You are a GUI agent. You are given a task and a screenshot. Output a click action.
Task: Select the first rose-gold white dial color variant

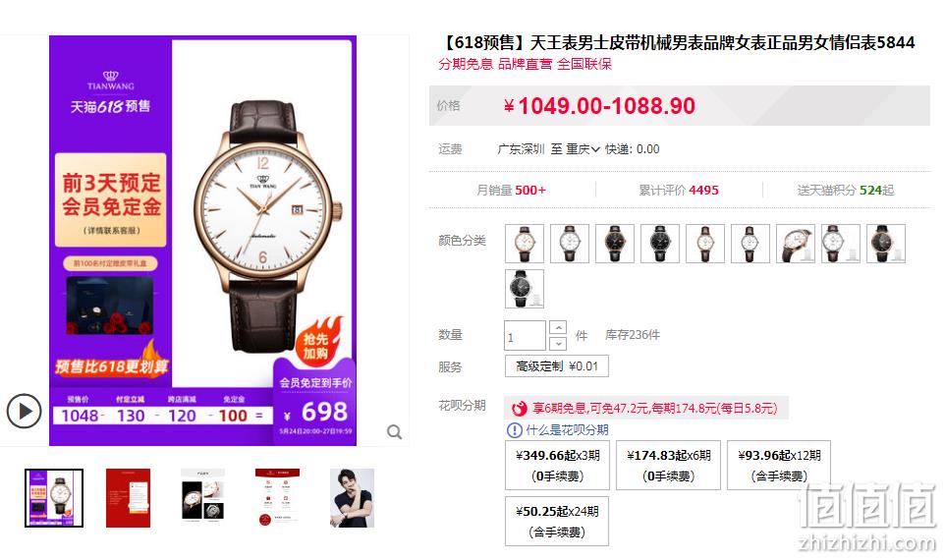[525, 244]
